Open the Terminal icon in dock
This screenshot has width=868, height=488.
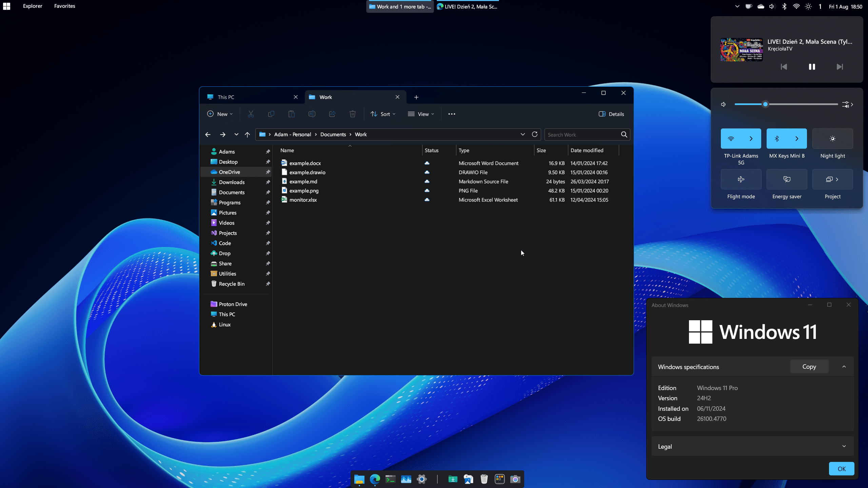[x=390, y=479]
